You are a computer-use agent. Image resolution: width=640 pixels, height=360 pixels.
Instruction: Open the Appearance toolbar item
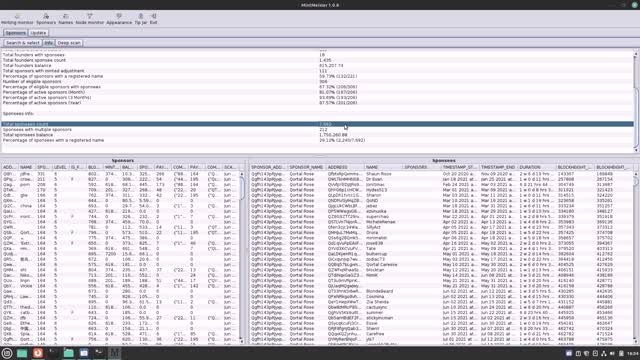pos(119,19)
